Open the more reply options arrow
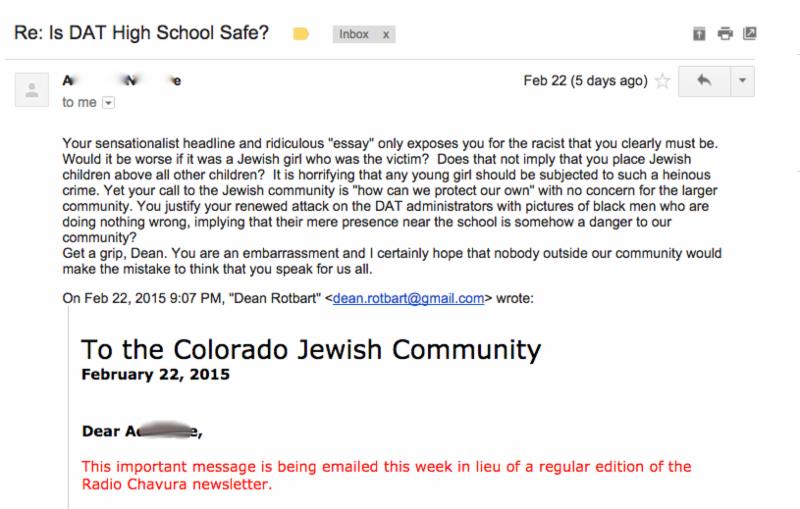The height and width of the screenshot is (509, 800). pos(742,81)
